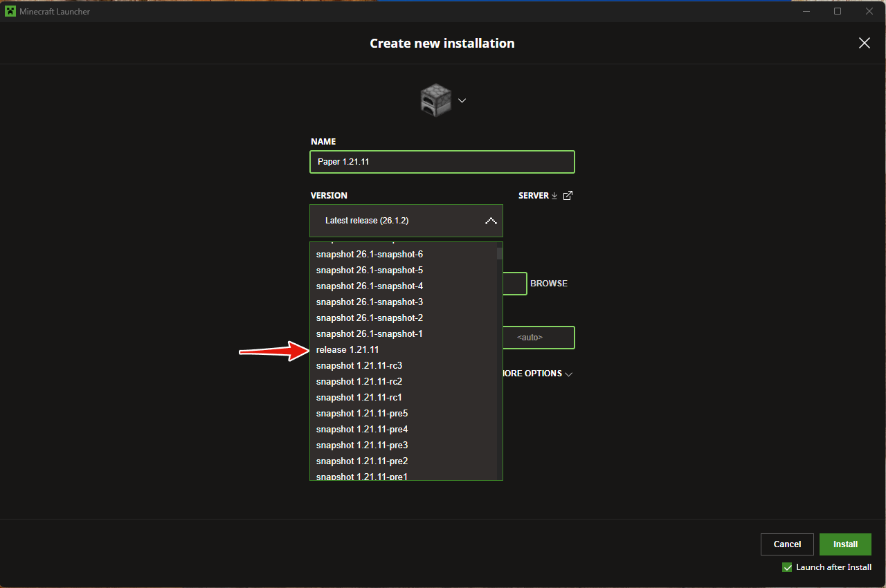886x588 pixels.
Task: Minimize the Minecraft Launcher window
Action: click(x=805, y=11)
